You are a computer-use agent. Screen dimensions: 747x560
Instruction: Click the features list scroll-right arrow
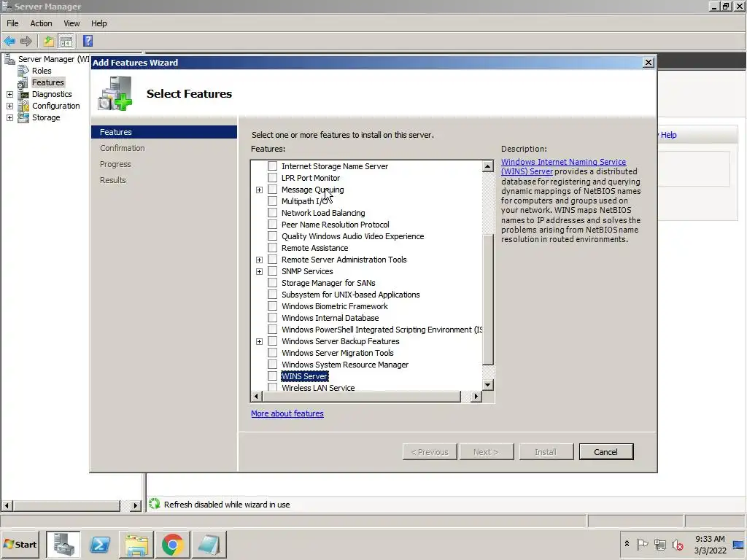[476, 396]
